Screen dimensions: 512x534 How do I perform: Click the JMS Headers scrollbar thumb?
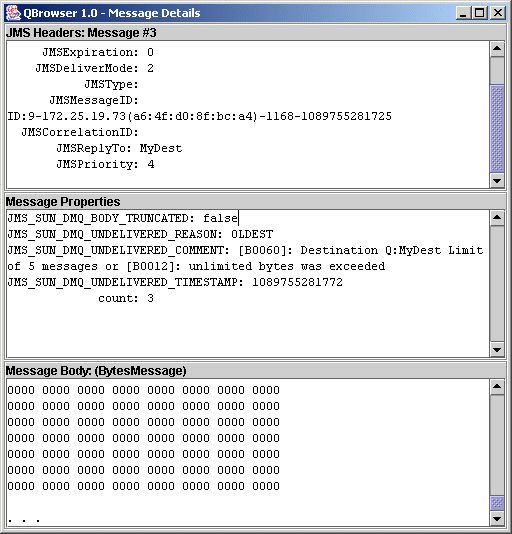coord(497,128)
